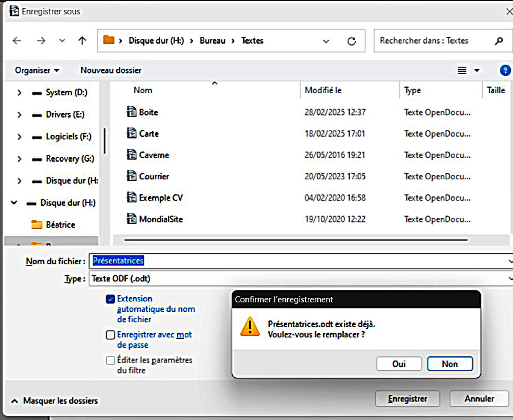Check Éditer les paramètres du filtre
The width and height of the screenshot is (513, 420).
110,361
